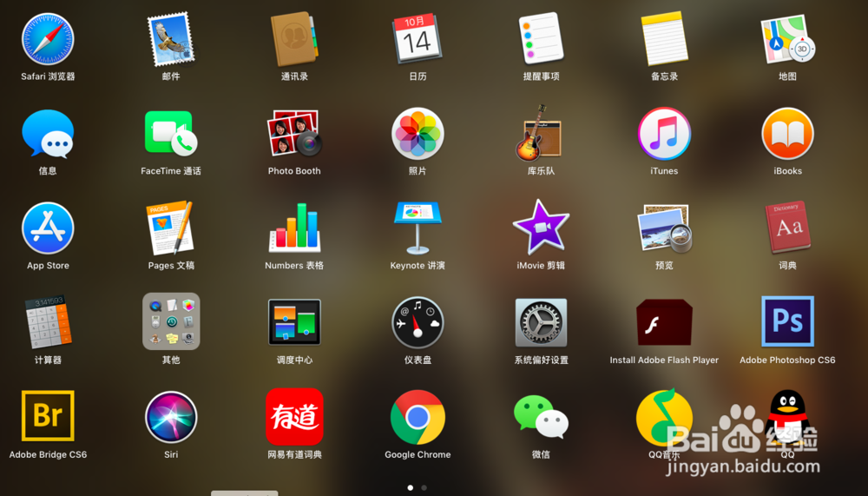Open 备忘录 Notes app
The width and height of the screenshot is (868, 496).
[664, 39]
